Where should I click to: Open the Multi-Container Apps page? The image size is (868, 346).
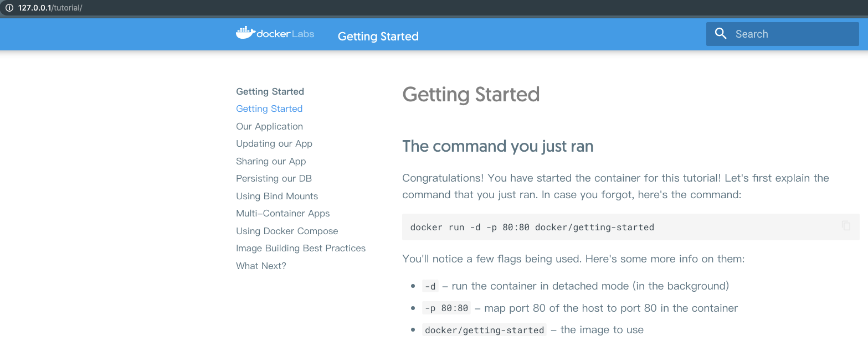pyautogui.click(x=283, y=214)
